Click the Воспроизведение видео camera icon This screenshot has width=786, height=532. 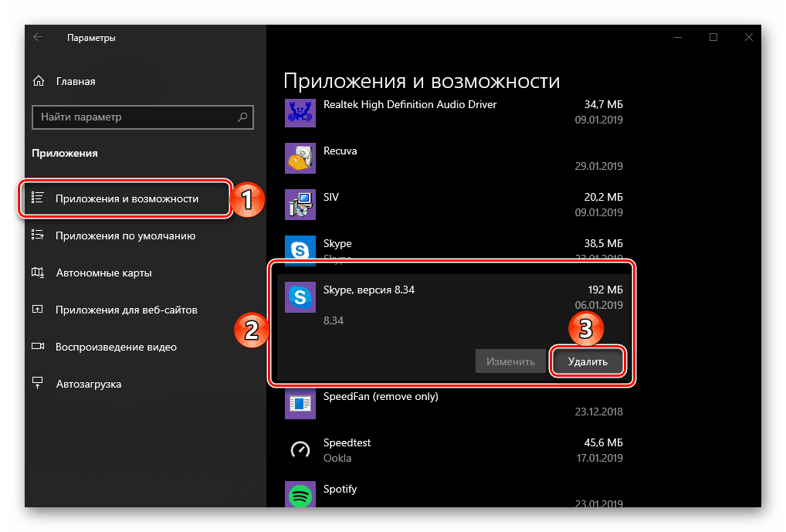pos(38,346)
